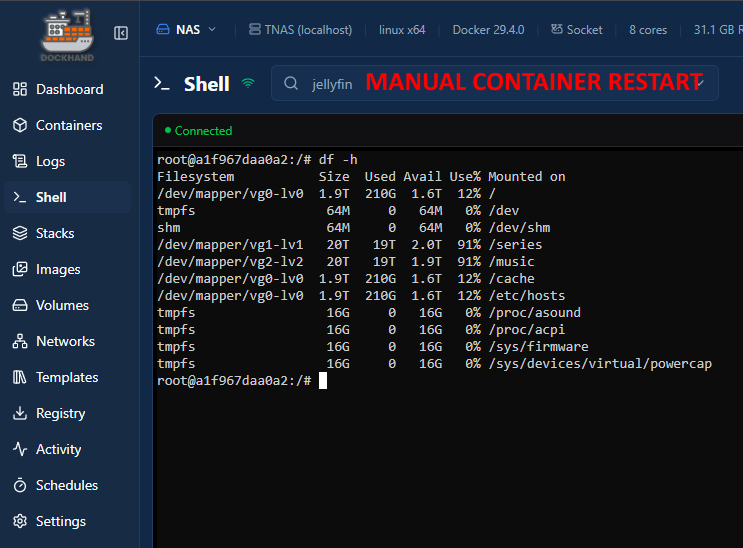Open Settings page

pos(68,521)
